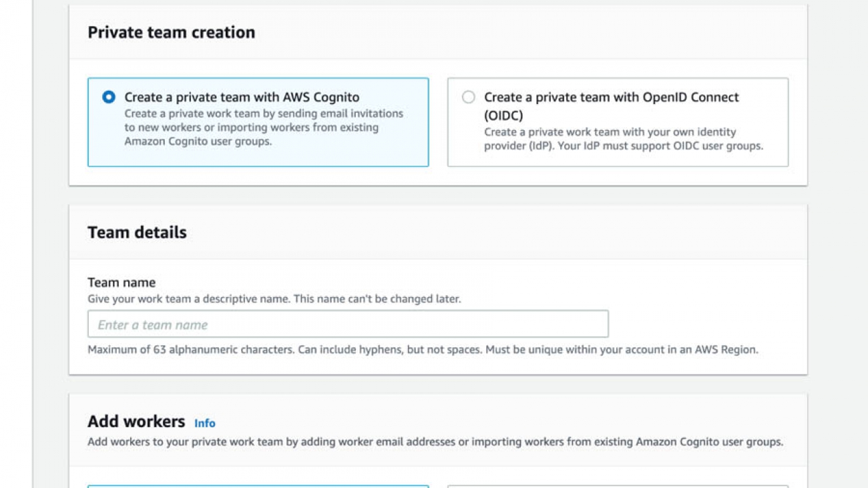Click the 'Team name' field label

pyautogui.click(x=122, y=282)
